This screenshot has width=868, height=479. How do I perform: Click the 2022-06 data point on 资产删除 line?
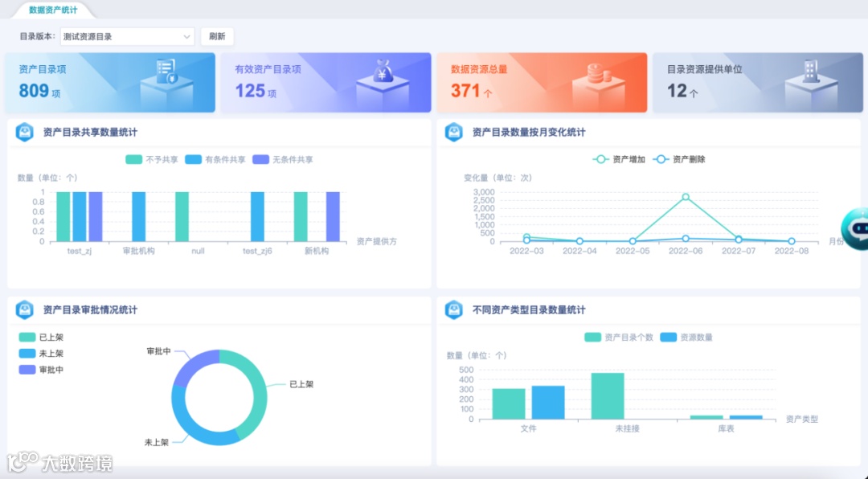point(686,239)
